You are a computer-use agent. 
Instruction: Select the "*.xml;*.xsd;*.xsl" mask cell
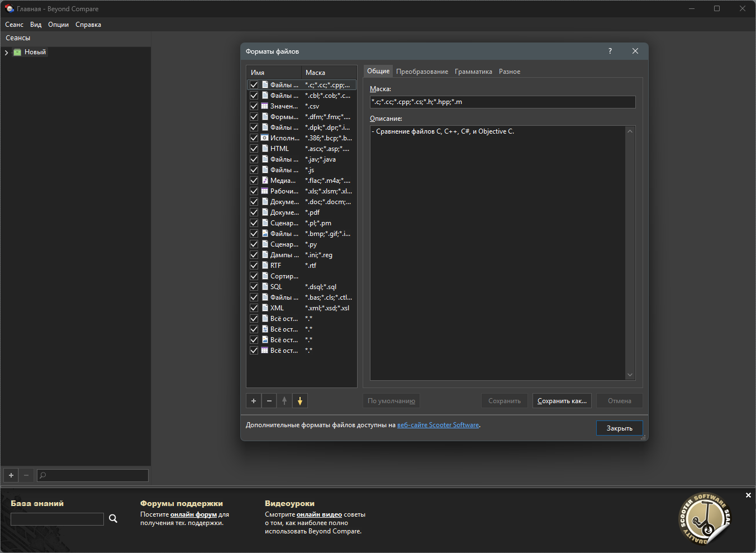pyautogui.click(x=327, y=308)
